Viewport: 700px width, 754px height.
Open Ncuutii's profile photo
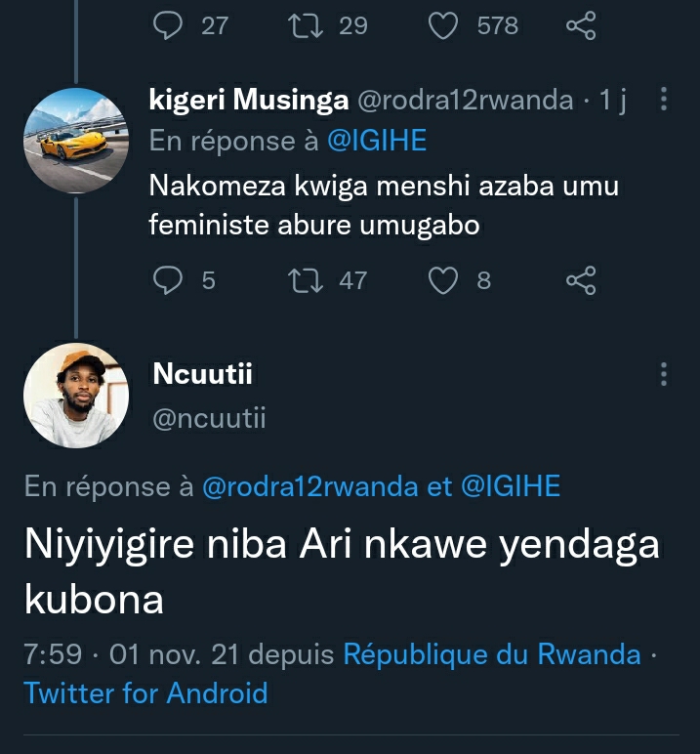pos(76,395)
